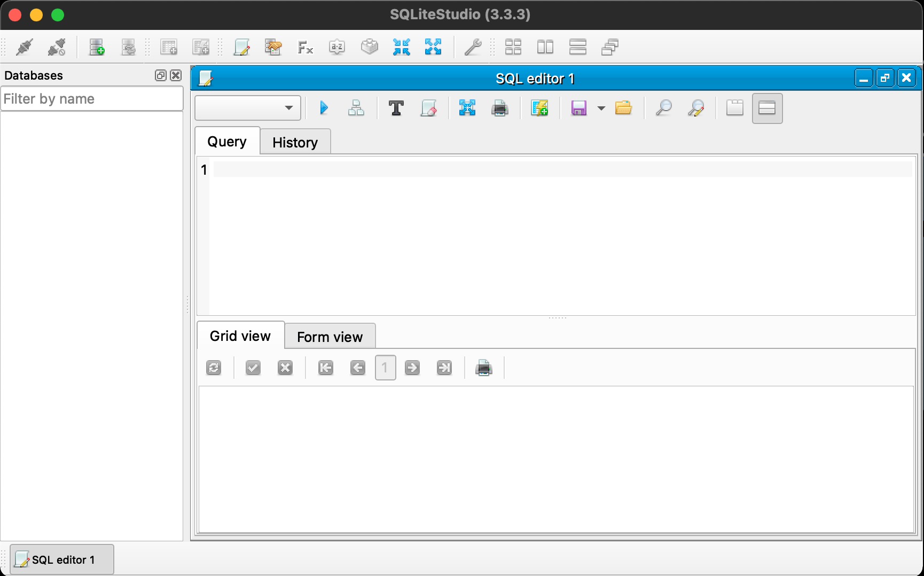Go to the previous results page
Screen dimensions: 924x576
tap(358, 368)
